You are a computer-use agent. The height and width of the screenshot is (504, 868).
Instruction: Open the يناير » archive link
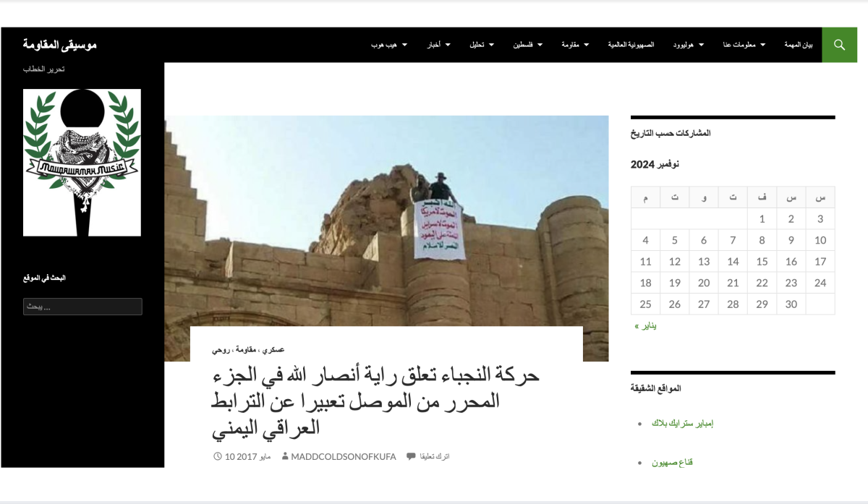[x=644, y=325]
